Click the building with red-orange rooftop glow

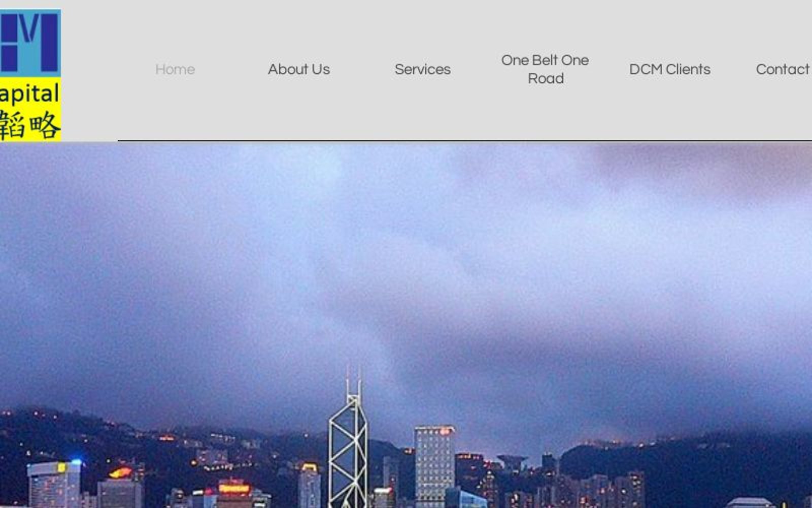[120, 487]
